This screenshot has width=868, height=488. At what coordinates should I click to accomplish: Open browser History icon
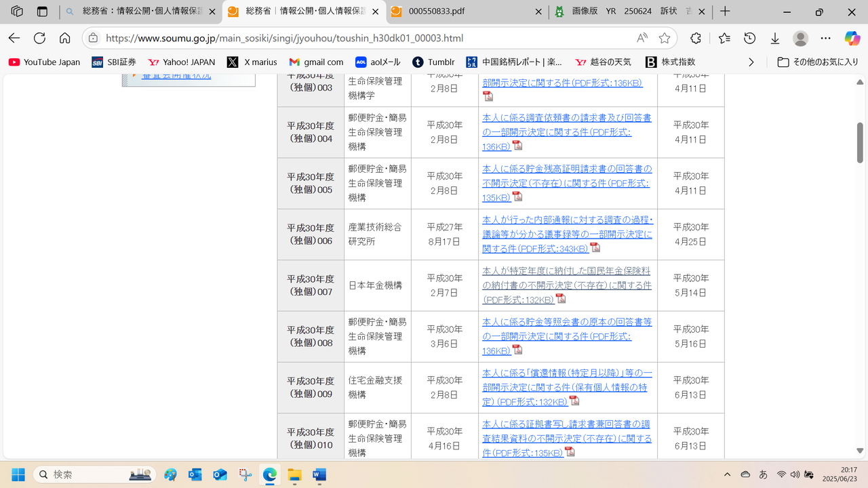(x=749, y=39)
